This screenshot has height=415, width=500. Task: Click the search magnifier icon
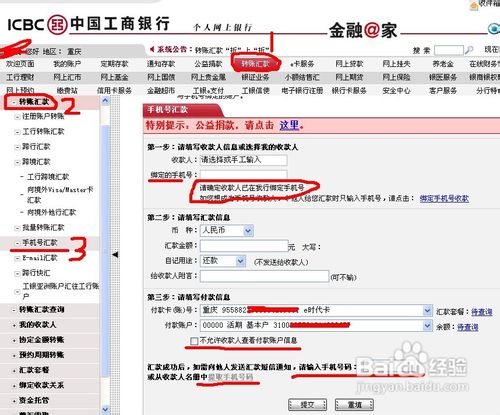point(469,50)
